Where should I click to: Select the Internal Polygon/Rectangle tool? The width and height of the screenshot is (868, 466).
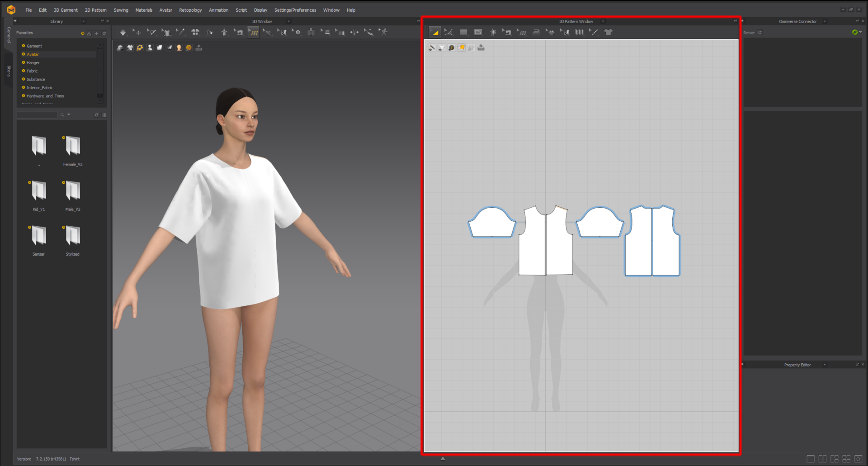pyautogui.click(x=478, y=32)
